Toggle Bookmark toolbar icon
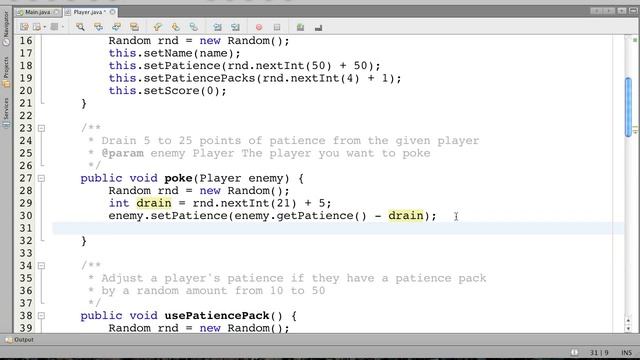This screenshot has width=640, height=360. [x=193, y=27]
